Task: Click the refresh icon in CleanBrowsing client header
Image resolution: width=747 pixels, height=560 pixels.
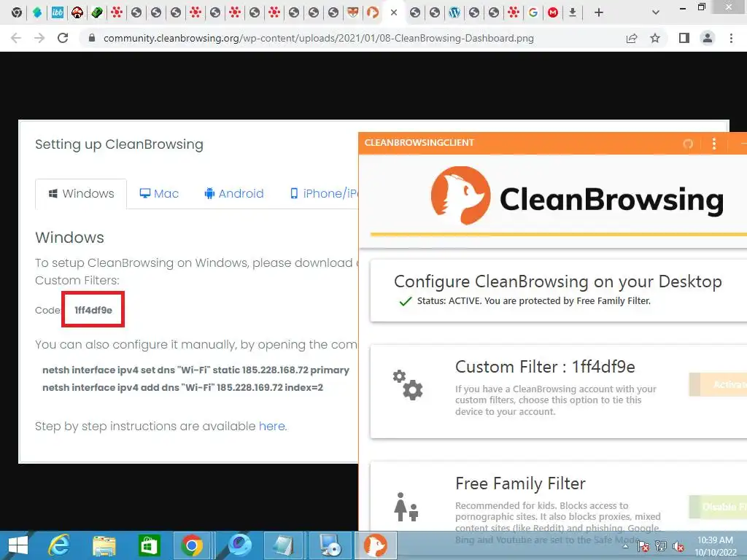Action: point(688,144)
